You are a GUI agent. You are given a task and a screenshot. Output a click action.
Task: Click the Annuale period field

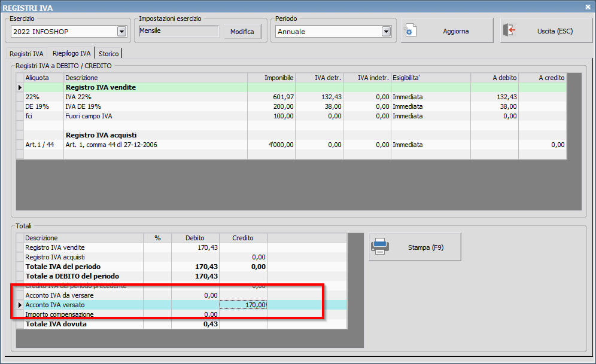(329, 32)
